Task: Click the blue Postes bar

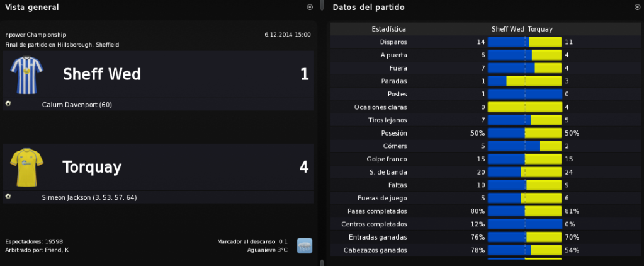Action: click(524, 94)
